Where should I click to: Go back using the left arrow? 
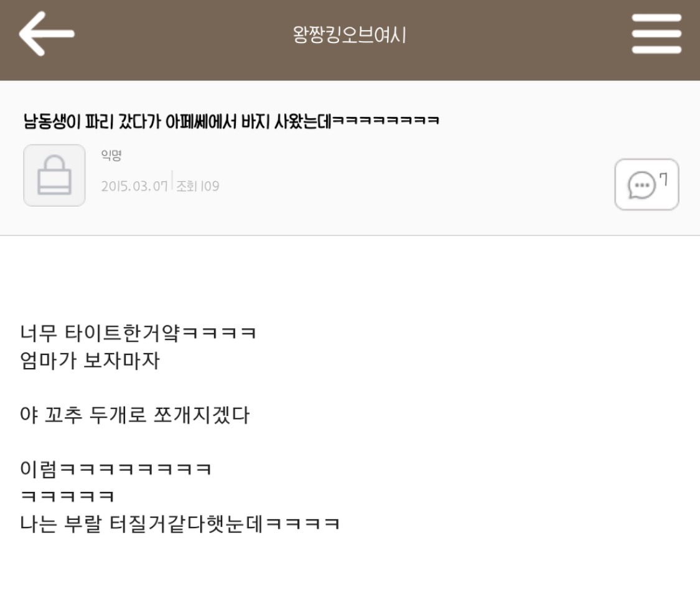(x=47, y=34)
